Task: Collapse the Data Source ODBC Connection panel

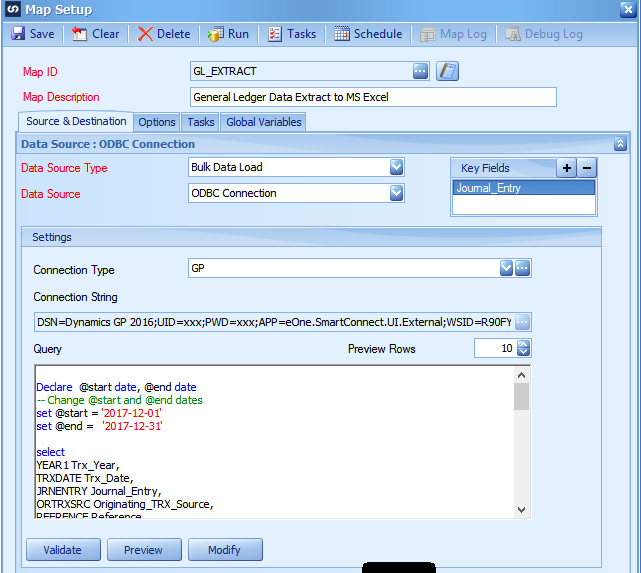Action: (619, 144)
